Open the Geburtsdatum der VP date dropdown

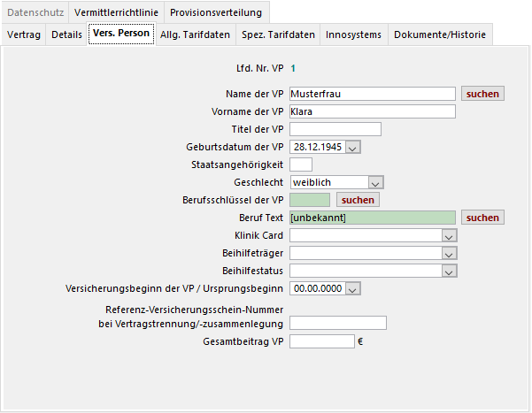click(x=353, y=147)
